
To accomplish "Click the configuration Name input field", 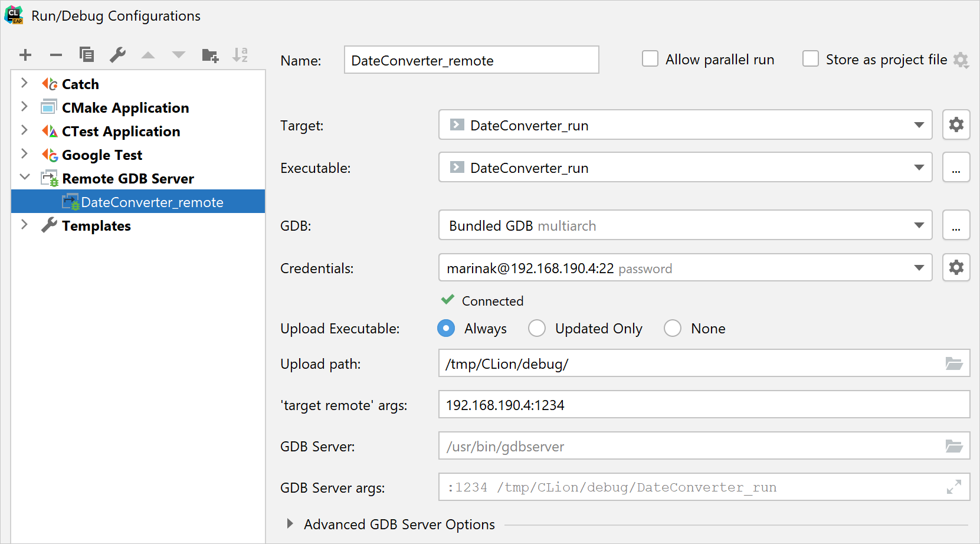I will (471, 60).
